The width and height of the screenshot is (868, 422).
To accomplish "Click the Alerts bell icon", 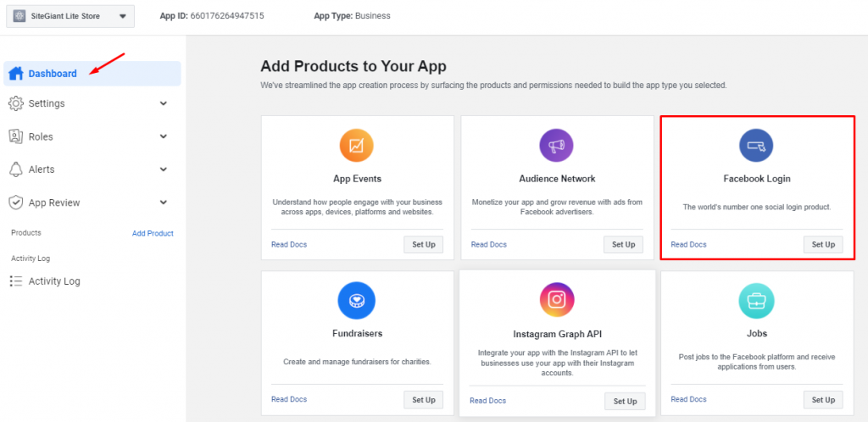I will 16,169.
